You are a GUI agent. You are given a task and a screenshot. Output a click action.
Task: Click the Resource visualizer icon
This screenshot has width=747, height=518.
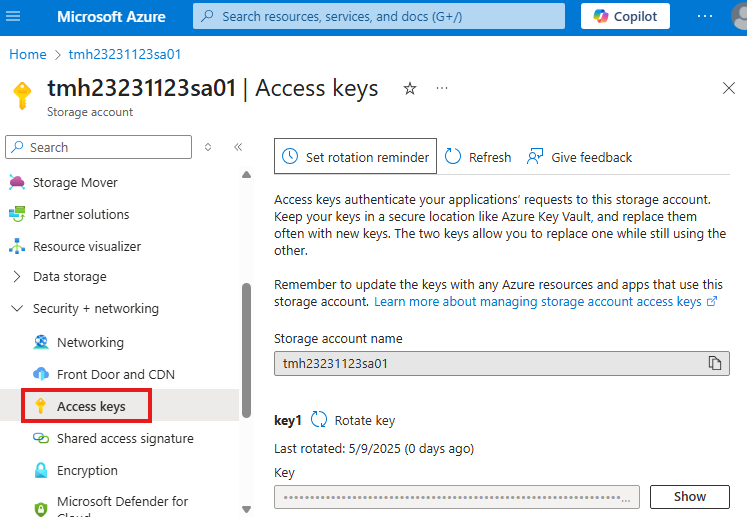[x=17, y=246]
